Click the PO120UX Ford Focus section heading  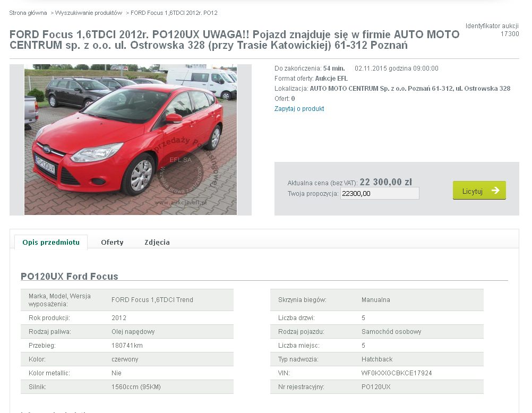[x=70, y=276]
